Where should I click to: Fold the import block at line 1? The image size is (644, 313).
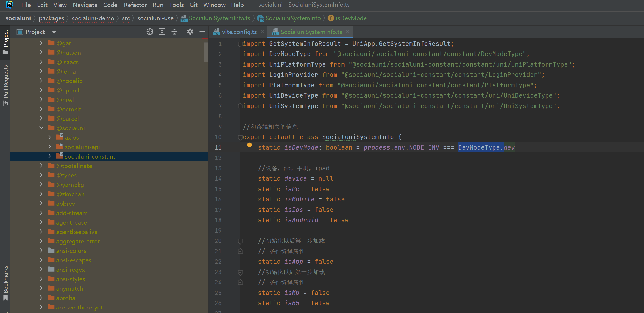click(x=240, y=43)
